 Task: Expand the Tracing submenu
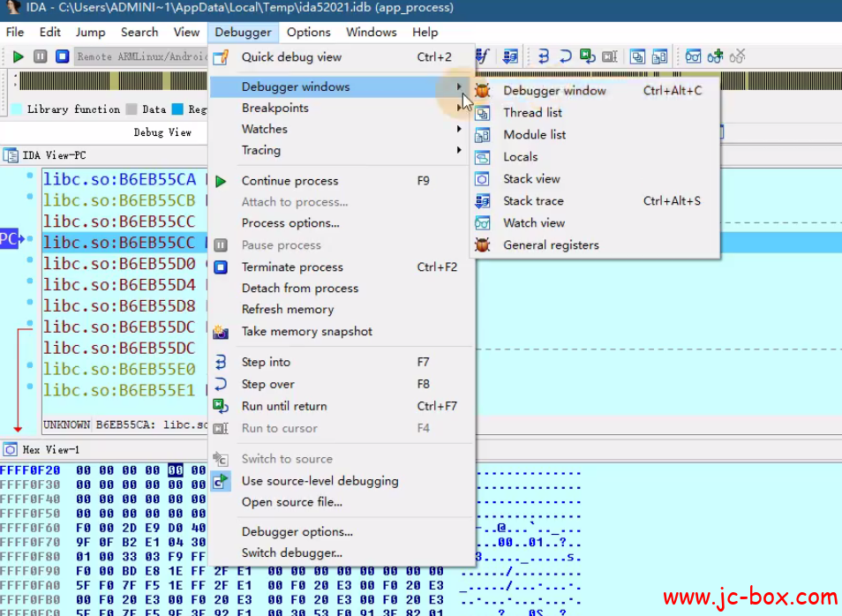tap(261, 150)
